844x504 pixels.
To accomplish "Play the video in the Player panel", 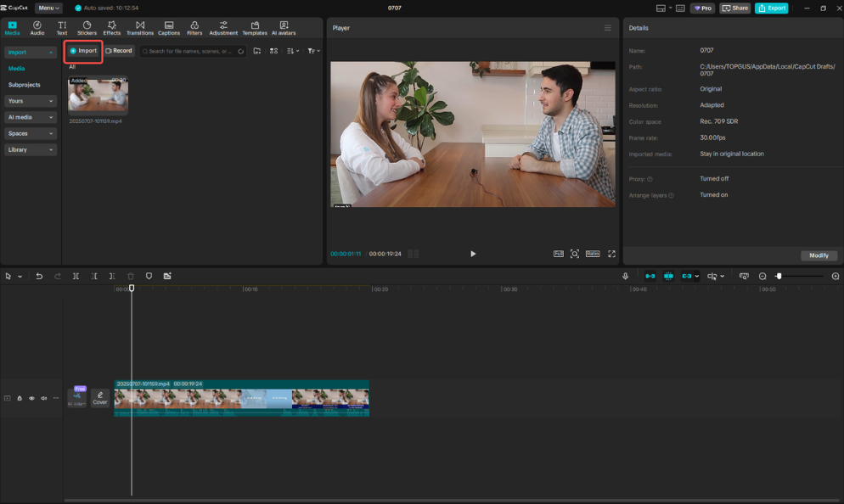I will point(473,254).
